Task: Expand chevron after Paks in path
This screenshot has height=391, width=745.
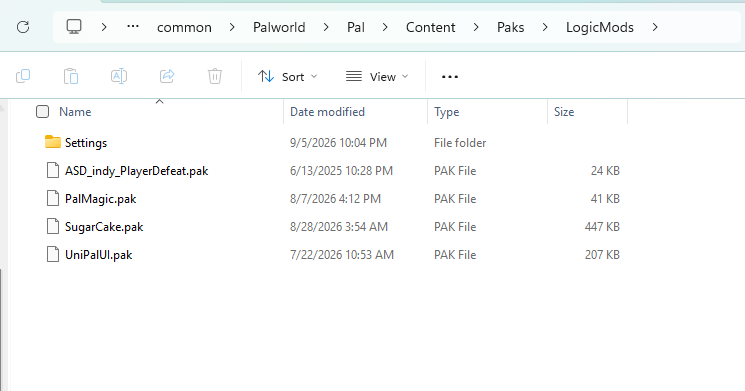Action: click(x=545, y=27)
